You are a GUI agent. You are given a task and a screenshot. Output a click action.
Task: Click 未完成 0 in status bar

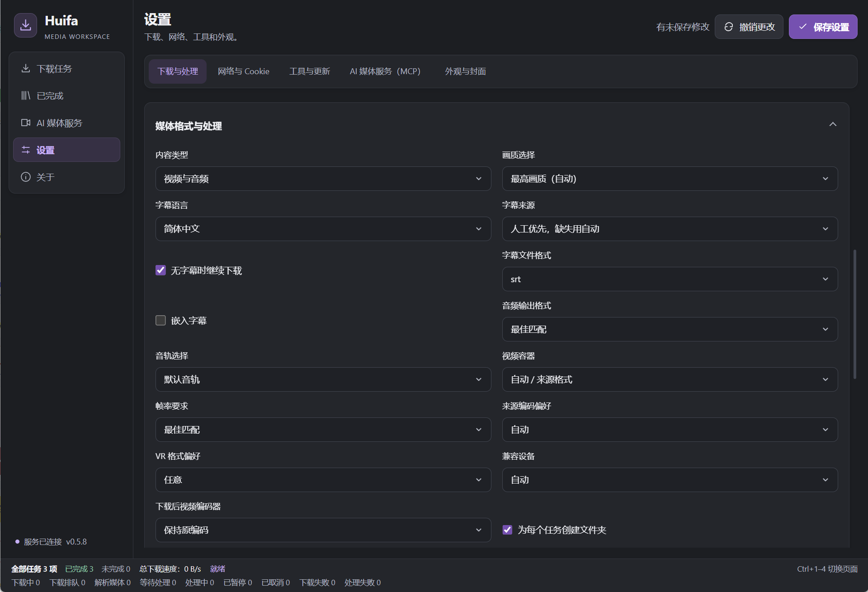click(x=116, y=569)
